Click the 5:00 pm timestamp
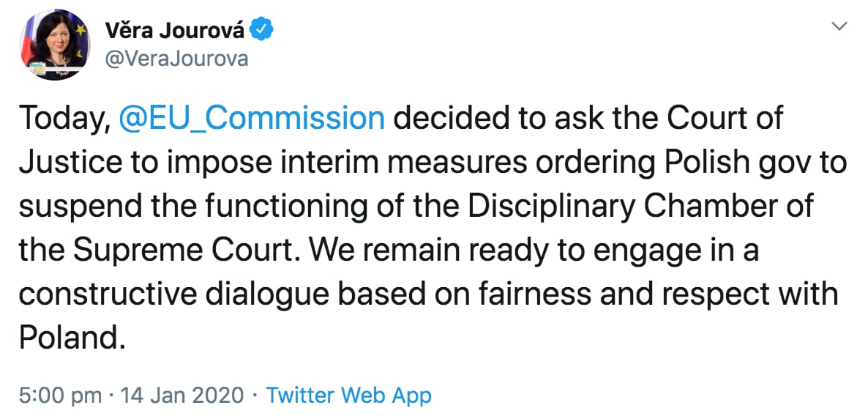The image size is (868, 419). (x=60, y=396)
